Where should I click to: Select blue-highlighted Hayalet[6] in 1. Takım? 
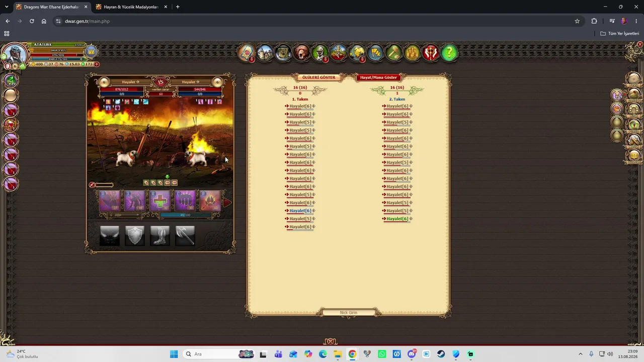coord(300,211)
